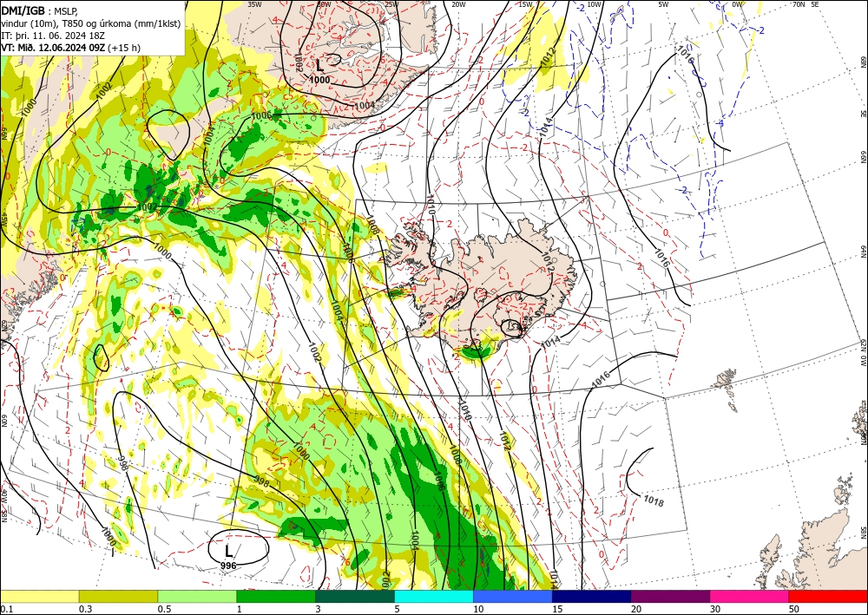This screenshot has height=615, width=868.
Task: Click the '25W' longitude label at top
Action: pos(391,4)
